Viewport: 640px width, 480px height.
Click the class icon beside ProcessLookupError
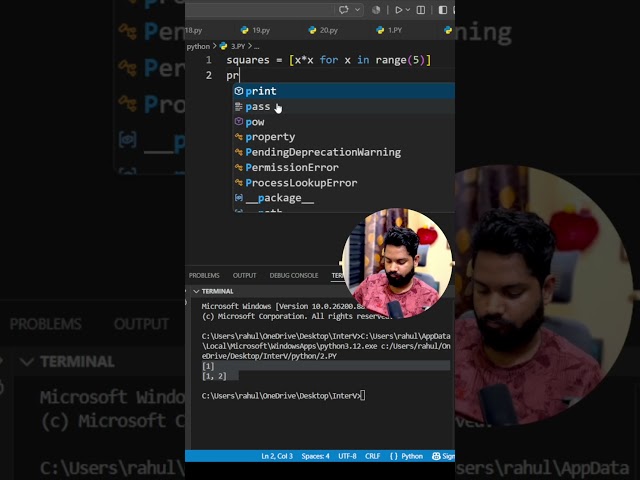(239, 182)
